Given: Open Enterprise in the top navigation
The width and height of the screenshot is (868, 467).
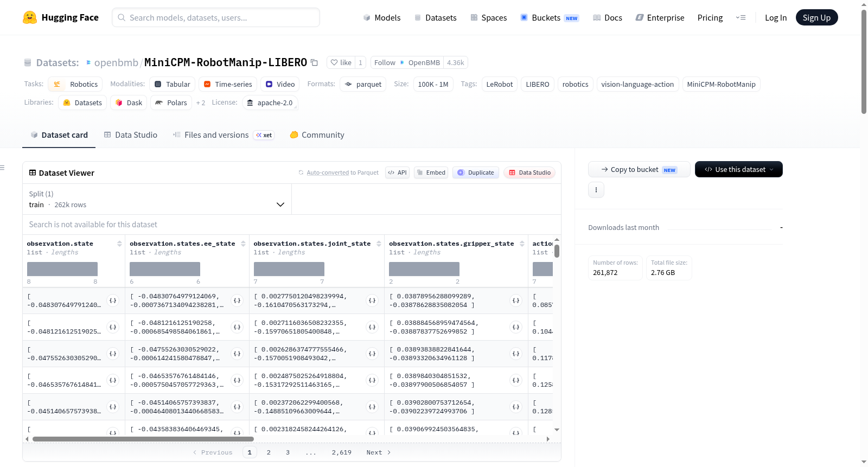Looking at the screenshot, I should point(660,18).
